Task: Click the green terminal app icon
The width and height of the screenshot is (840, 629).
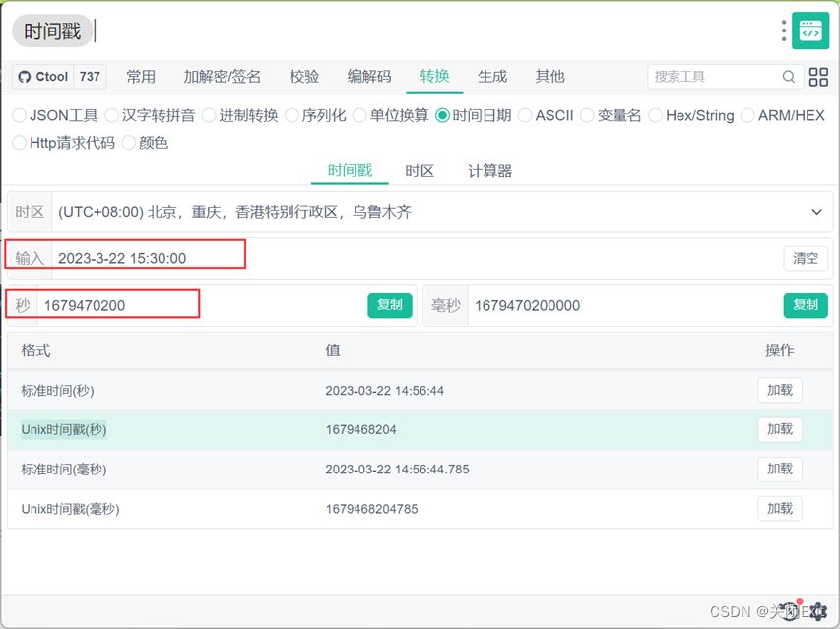Action: click(x=810, y=31)
